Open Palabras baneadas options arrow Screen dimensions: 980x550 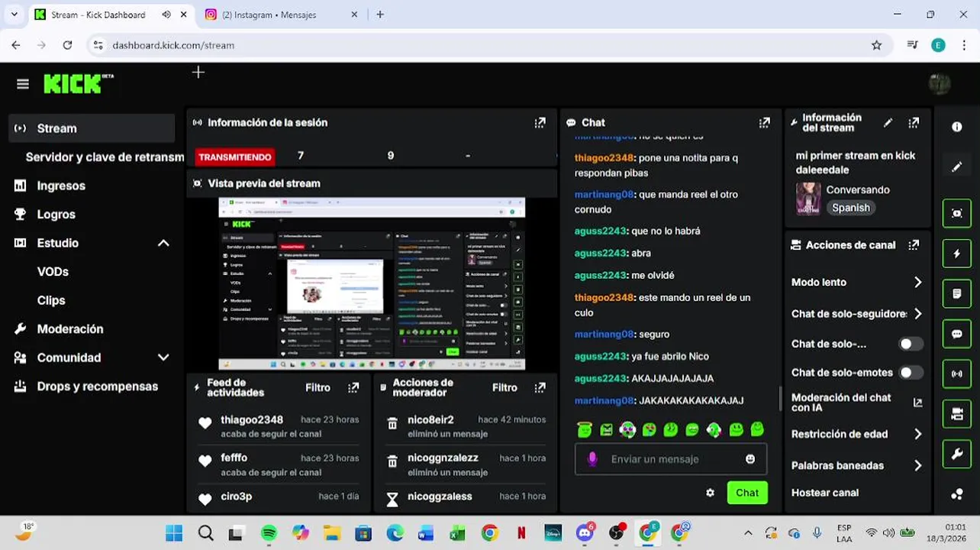coord(917,465)
